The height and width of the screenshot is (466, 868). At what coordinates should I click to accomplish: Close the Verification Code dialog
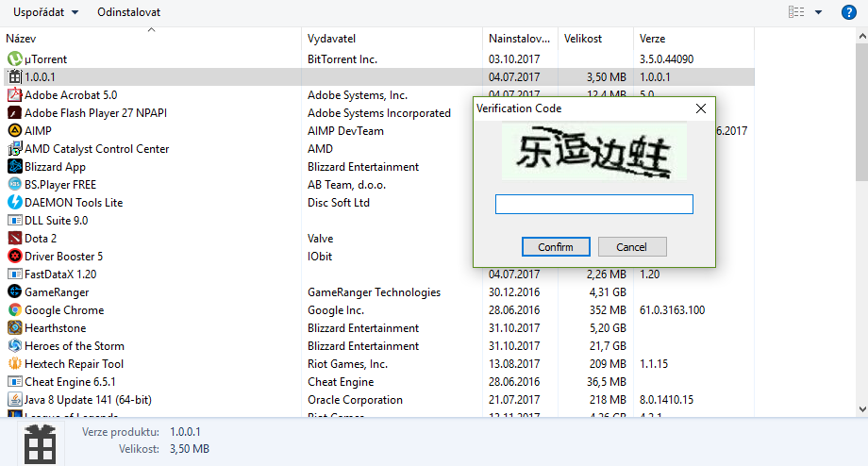click(701, 108)
